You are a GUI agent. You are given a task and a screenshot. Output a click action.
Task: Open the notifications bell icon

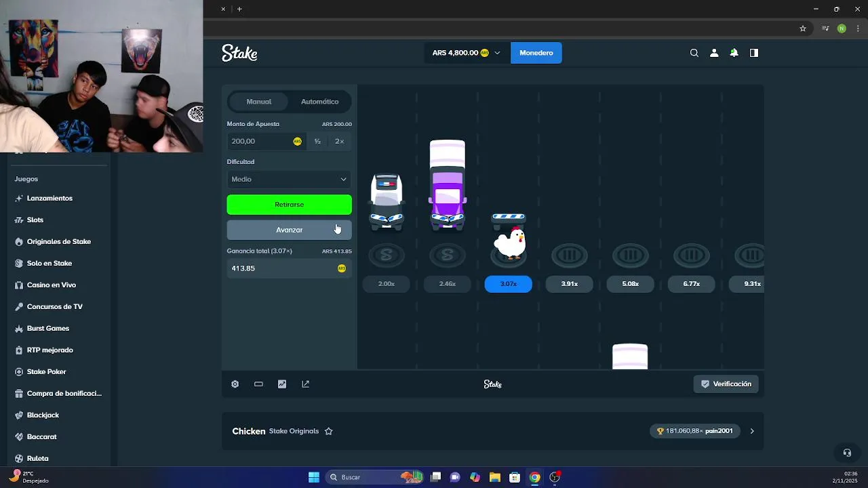pos(734,53)
